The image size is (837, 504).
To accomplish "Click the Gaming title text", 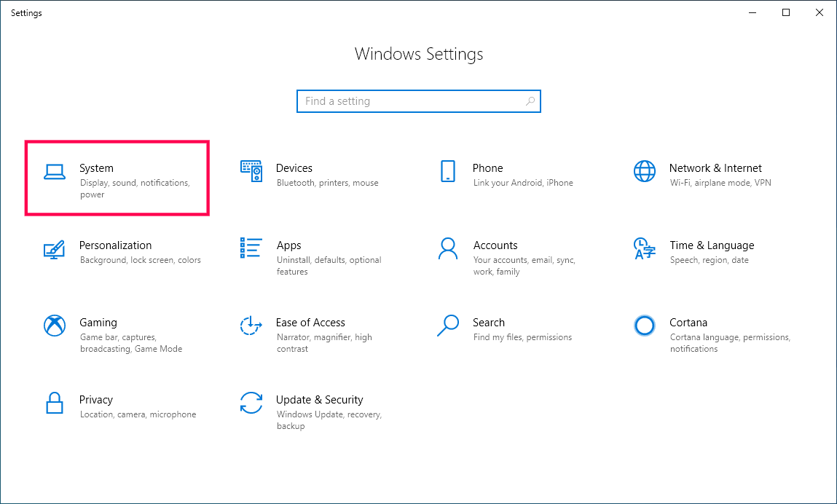I will [x=98, y=323].
